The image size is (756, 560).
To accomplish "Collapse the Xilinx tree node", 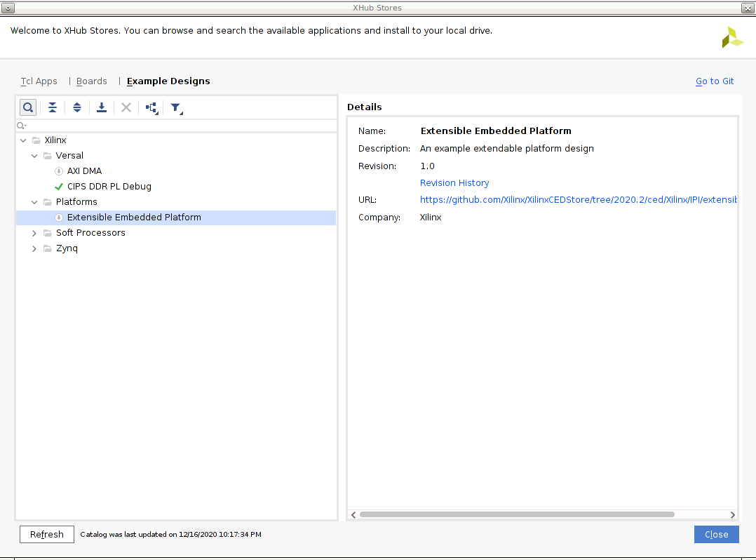I will point(24,140).
